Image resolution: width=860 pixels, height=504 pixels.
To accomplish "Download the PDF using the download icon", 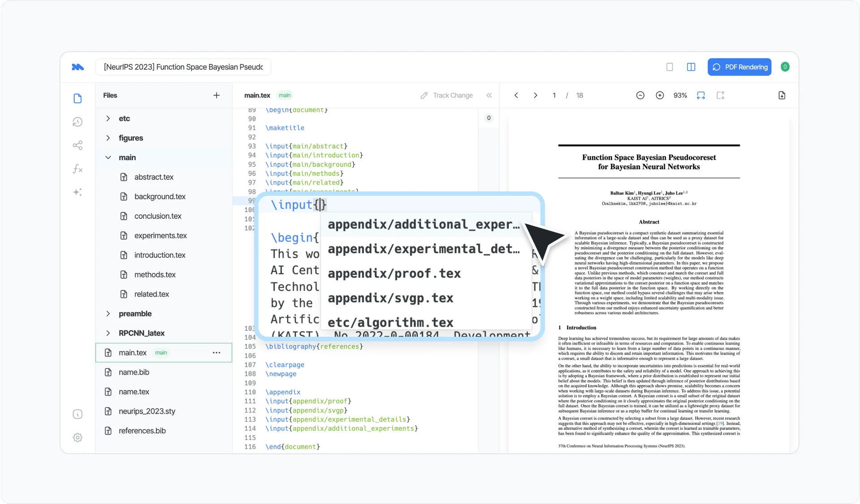I will [x=782, y=95].
